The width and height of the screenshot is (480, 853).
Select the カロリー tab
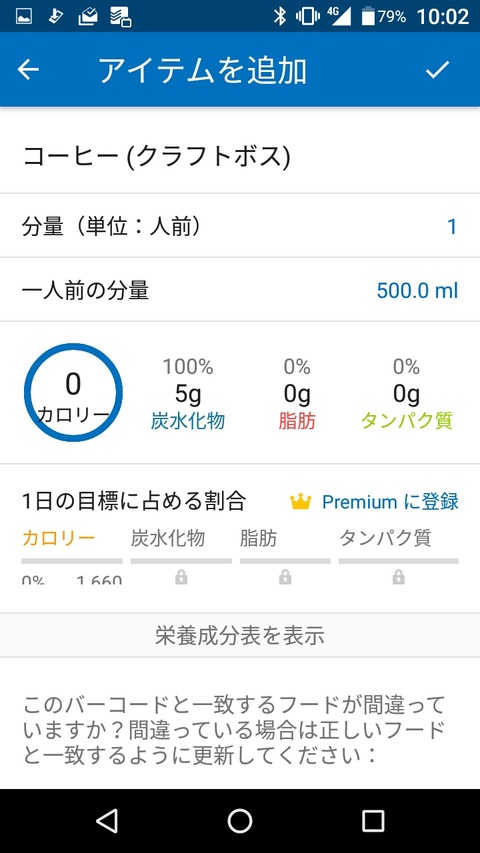coord(59,539)
